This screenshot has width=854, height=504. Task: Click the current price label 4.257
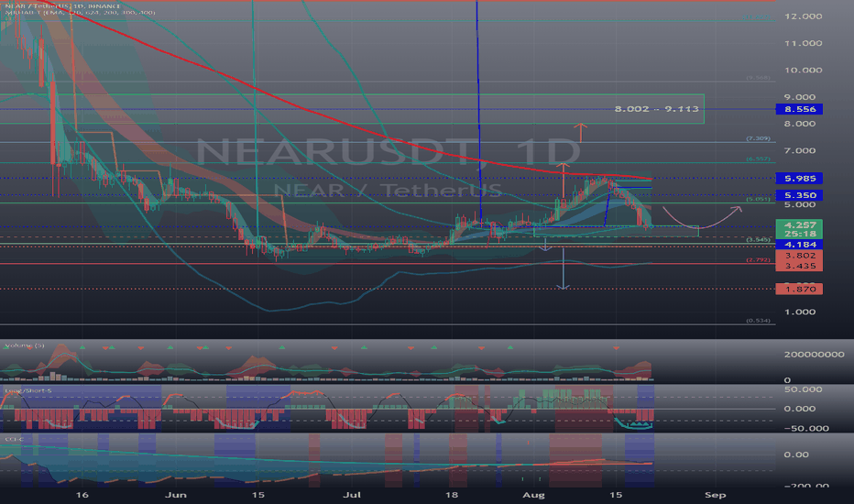coord(799,225)
